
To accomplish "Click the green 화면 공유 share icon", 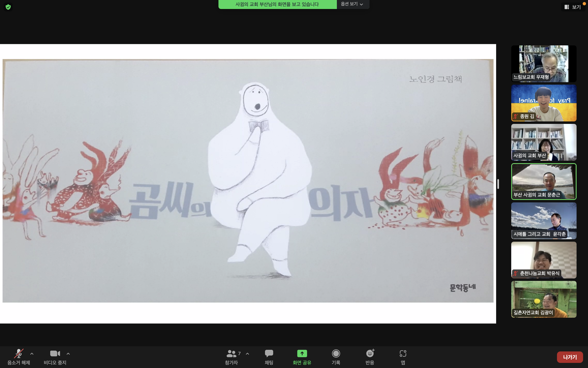I will [302, 353].
